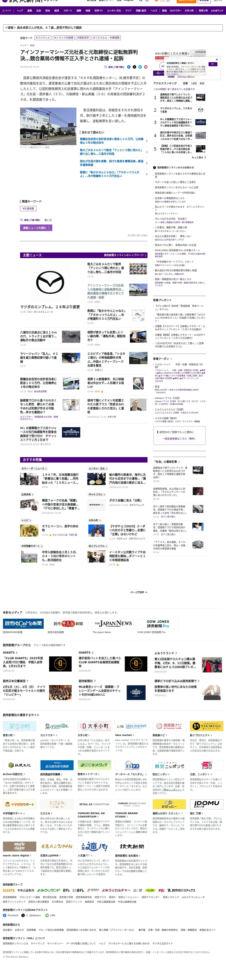Open スポーツ in the navigation bar
Image resolution: width=226 pixels, height=980 pixels.
tap(68, 11)
